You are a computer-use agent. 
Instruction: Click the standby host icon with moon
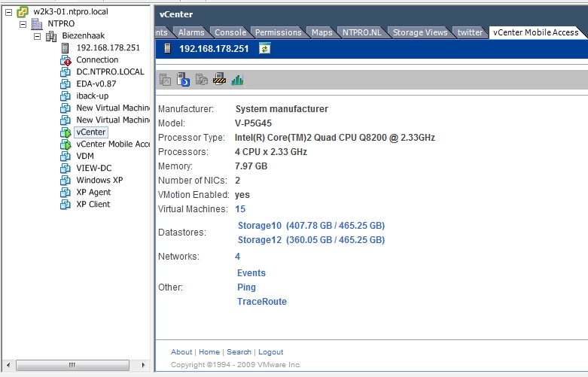pos(183,80)
